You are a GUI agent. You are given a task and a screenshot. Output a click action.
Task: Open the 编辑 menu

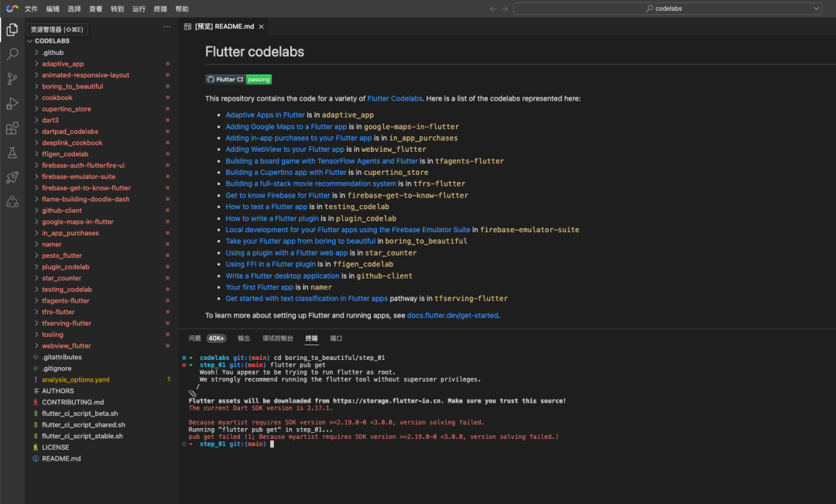(53, 9)
